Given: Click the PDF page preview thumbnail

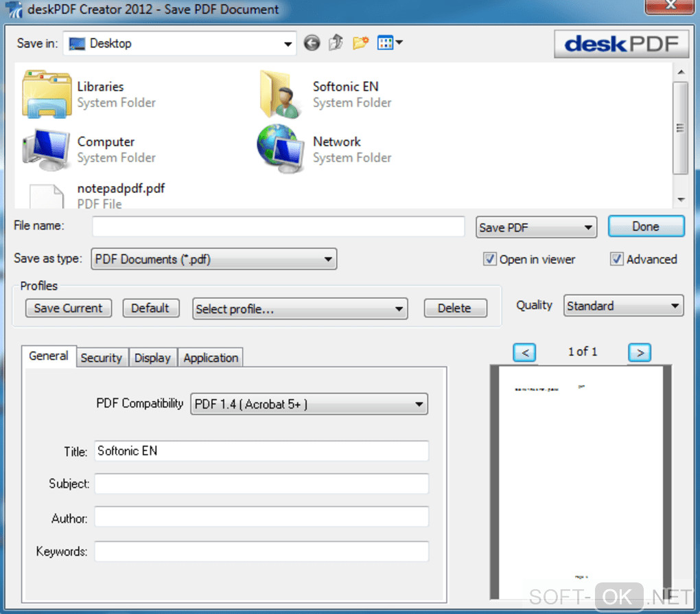Looking at the screenshot, I should click(581, 483).
